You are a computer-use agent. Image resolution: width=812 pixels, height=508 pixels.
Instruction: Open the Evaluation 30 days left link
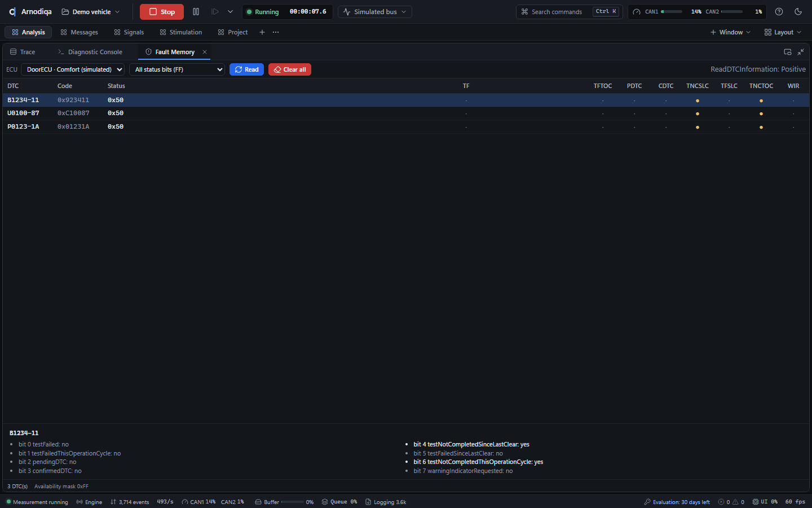click(677, 502)
